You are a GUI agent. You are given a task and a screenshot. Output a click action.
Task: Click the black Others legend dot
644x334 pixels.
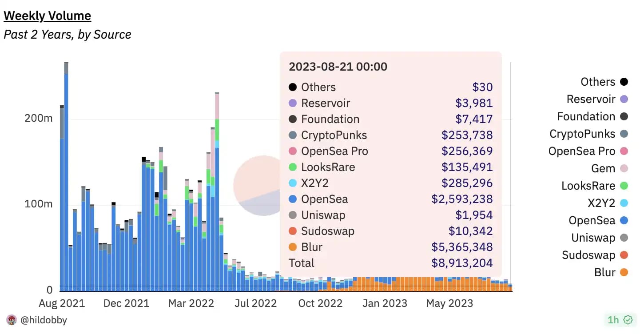click(624, 82)
